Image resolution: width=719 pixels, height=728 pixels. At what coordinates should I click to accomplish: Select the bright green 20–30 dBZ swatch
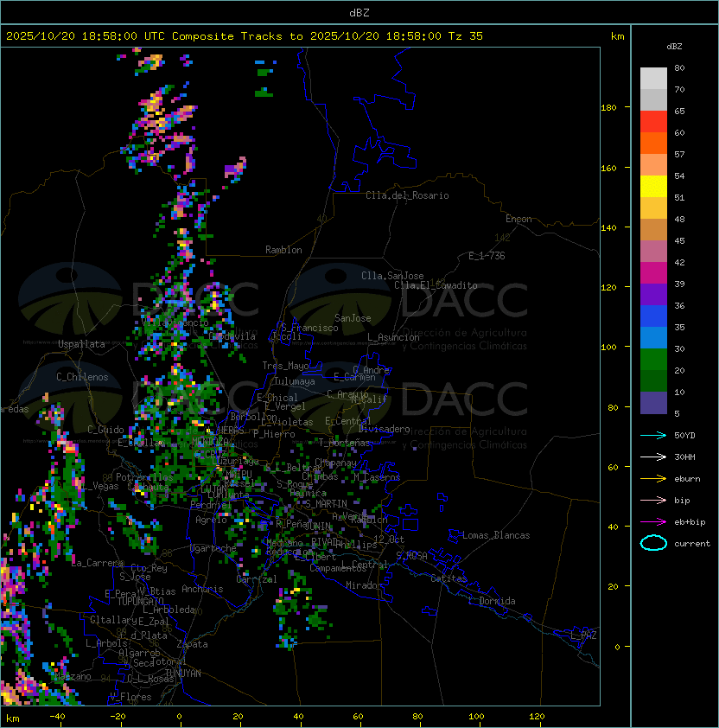click(653, 360)
